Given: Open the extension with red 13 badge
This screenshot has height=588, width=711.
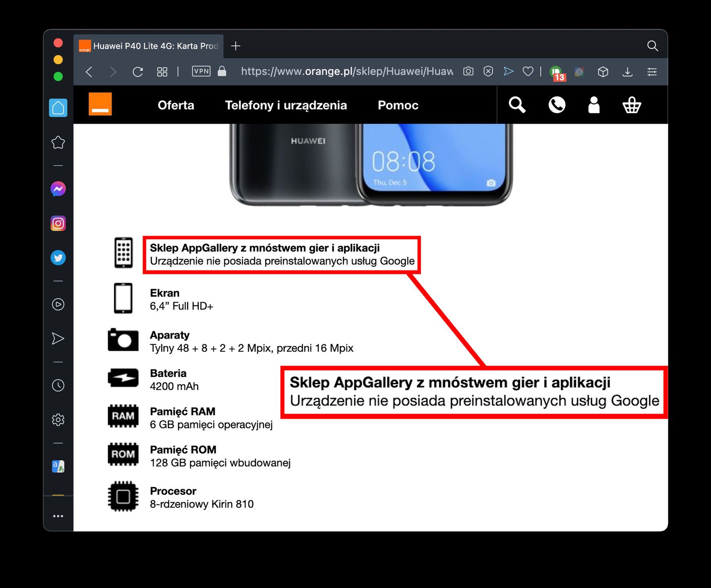Looking at the screenshot, I should pyautogui.click(x=557, y=73).
